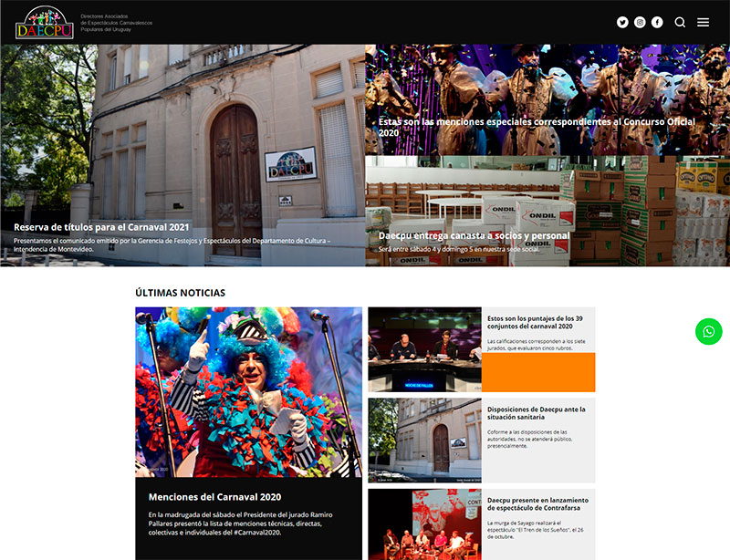The image size is (730, 560).
Task: Open the red stage panel thumbnail
Action: (424, 524)
